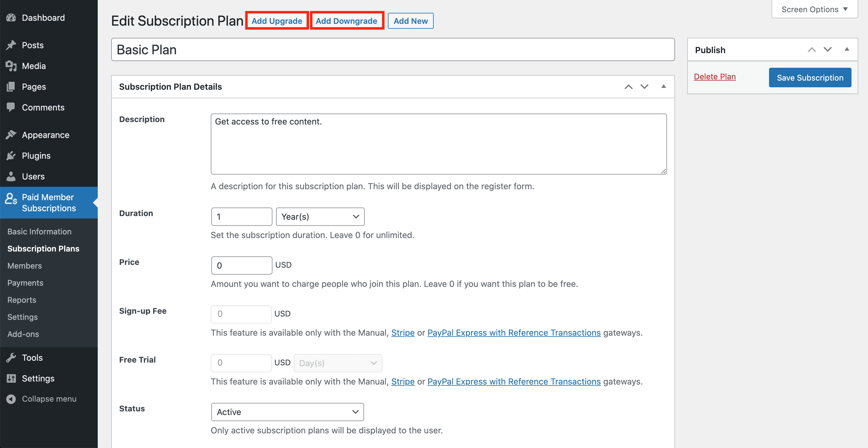Click the Paid Member Subscriptions icon
This screenshot has width=868, height=448.
click(11, 199)
